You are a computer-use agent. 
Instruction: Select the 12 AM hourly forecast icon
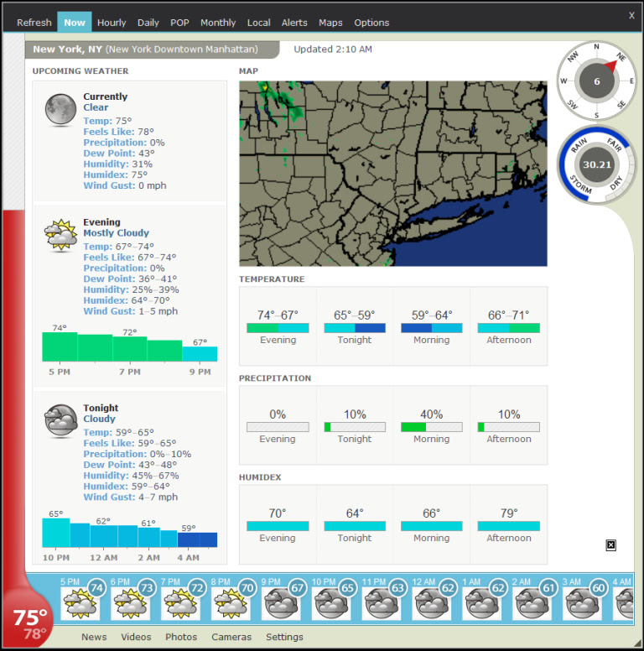point(432,604)
